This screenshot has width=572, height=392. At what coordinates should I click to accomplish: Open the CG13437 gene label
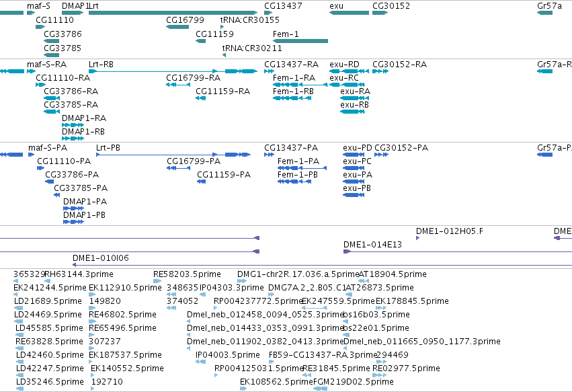point(283,6)
